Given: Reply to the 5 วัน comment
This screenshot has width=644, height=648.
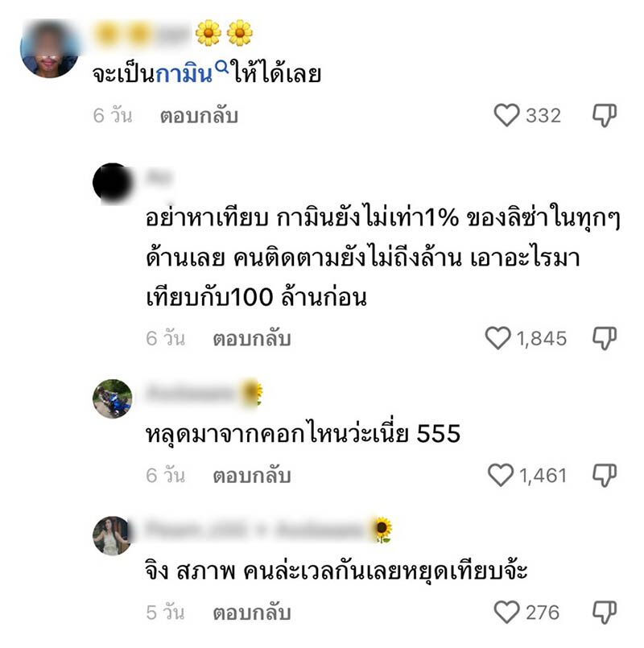Looking at the screenshot, I should tap(252, 613).
